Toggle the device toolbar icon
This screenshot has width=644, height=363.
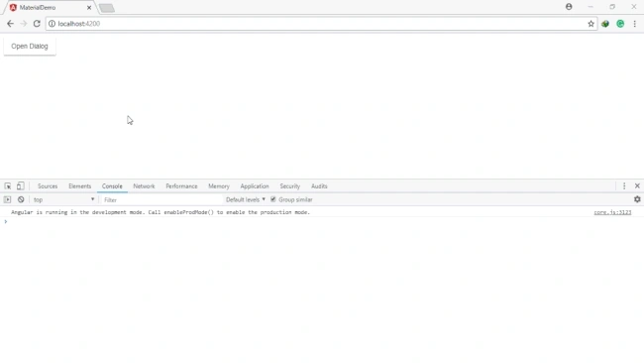click(20, 186)
